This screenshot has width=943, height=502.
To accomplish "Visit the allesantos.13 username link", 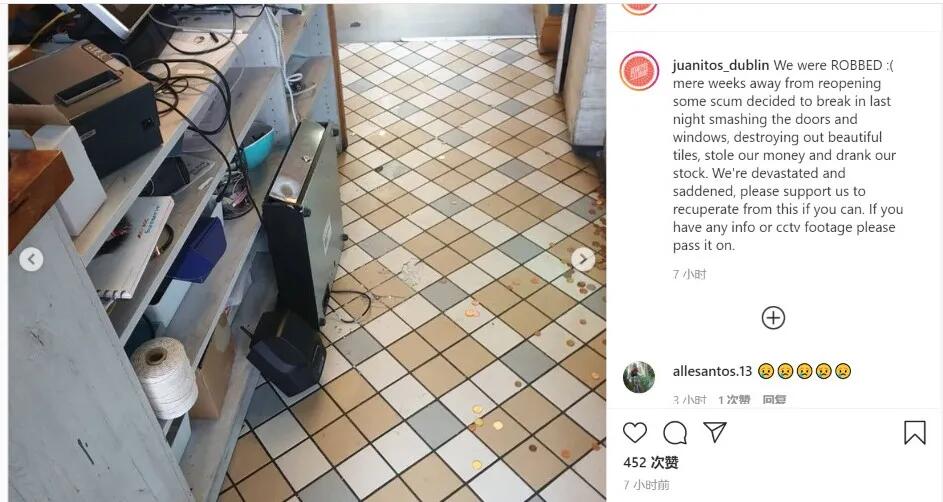I will point(712,371).
